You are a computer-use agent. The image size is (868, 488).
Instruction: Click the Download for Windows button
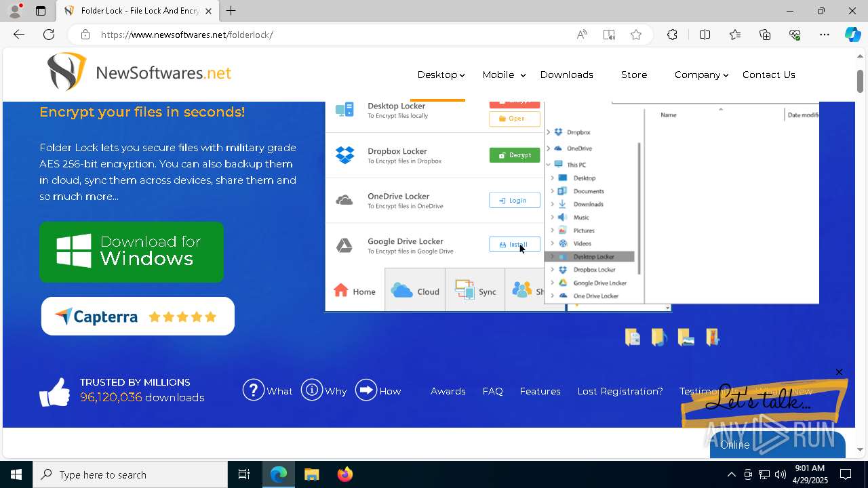[x=132, y=251]
